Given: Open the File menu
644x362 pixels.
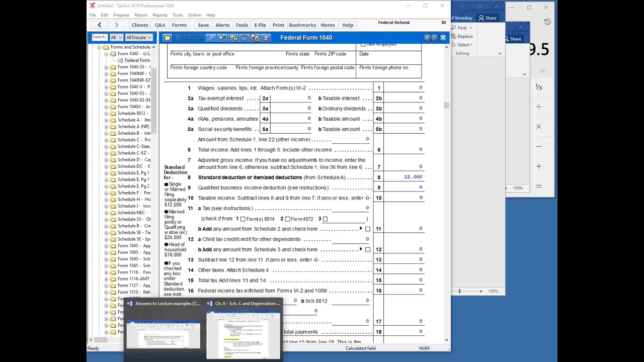Looking at the screenshot, I should click(93, 15).
